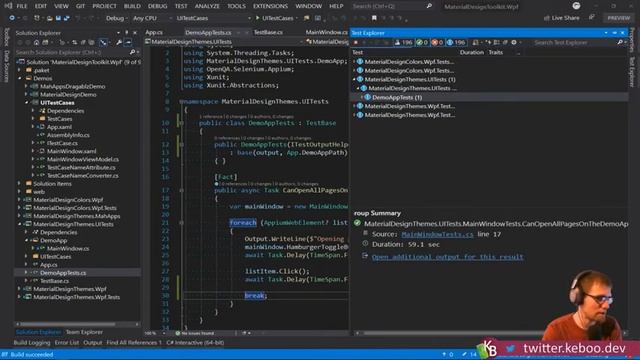This screenshot has height=360, width=640.
Task: Open the Output bottom tab
Action: click(93, 343)
